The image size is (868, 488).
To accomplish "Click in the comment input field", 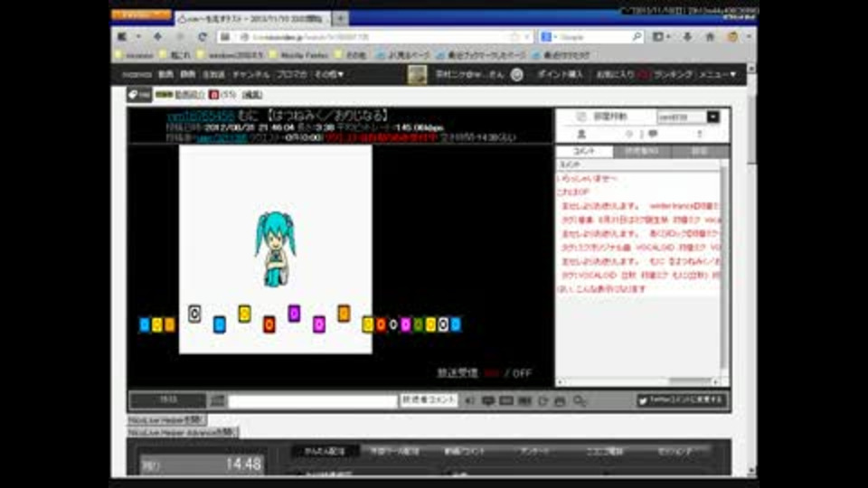I will (313, 400).
